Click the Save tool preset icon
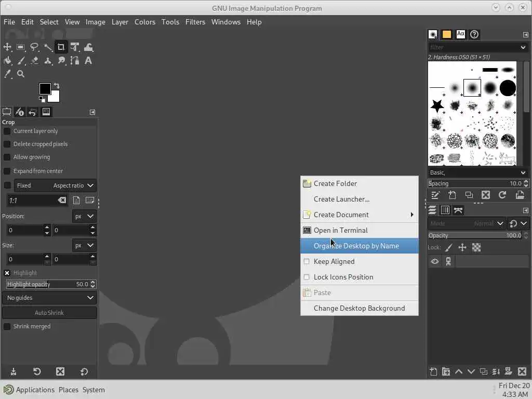Image resolution: width=532 pixels, height=399 pixels. click(13, 372)
